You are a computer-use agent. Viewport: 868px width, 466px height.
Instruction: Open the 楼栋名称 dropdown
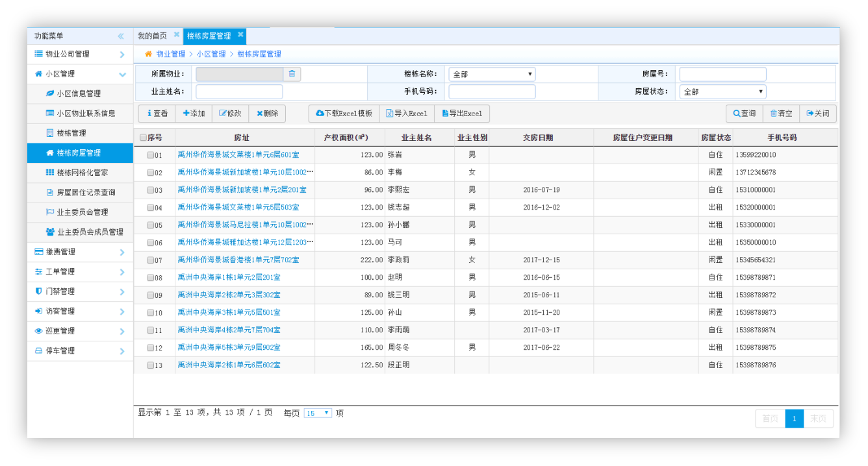pos(492,74)
